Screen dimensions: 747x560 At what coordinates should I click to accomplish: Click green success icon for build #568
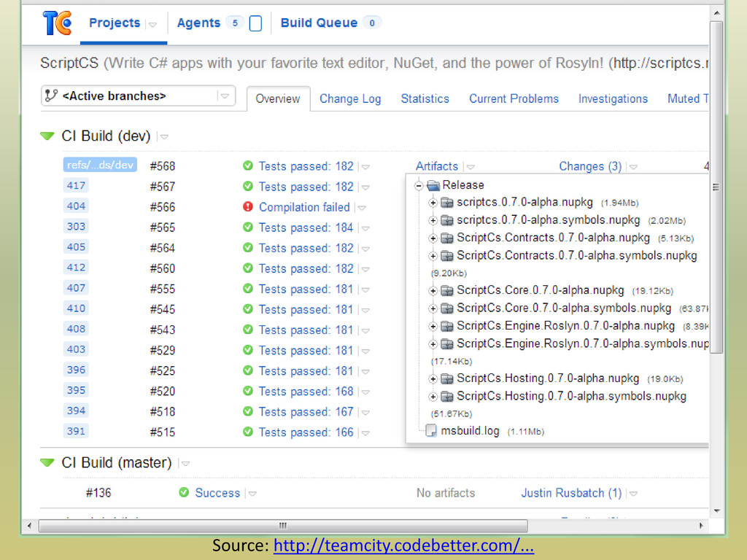[x=248, y=166]
